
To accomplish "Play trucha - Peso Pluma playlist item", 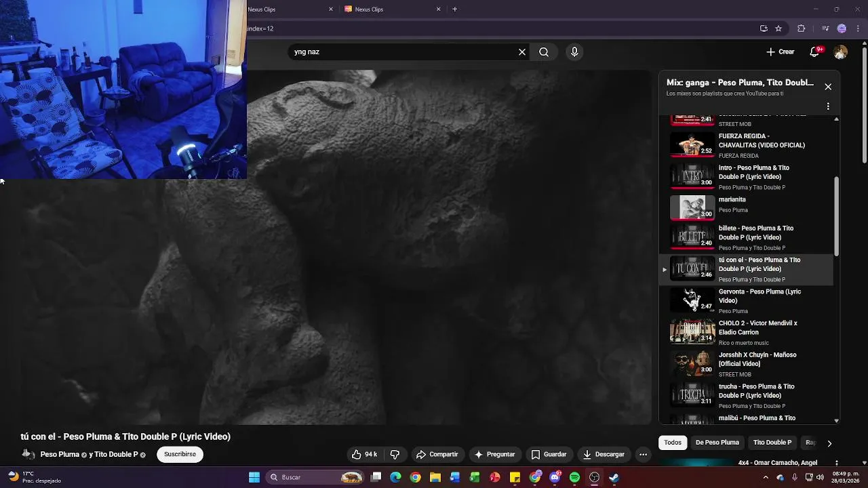I will click(x=746, y=396).
